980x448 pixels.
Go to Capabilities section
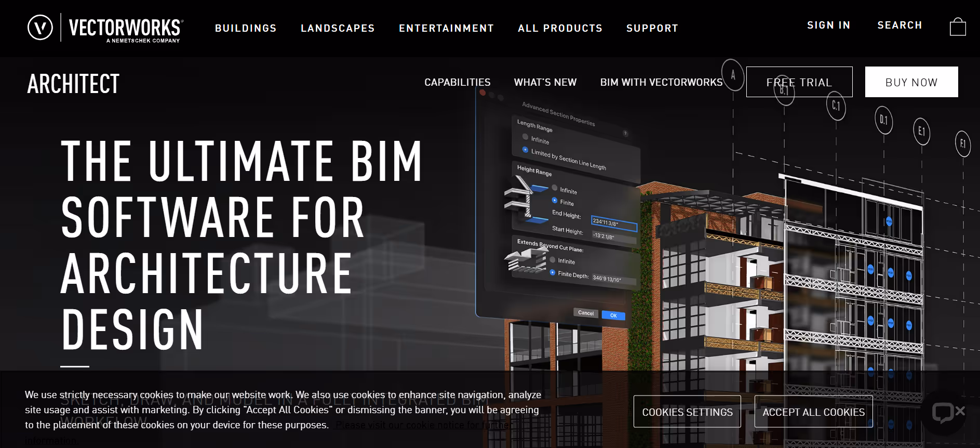tap(457, 82)
